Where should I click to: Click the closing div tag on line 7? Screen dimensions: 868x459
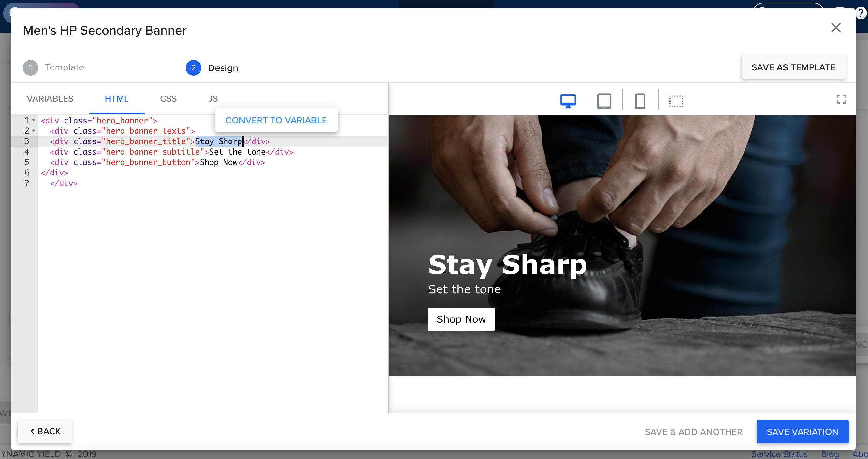coord(64,183)
